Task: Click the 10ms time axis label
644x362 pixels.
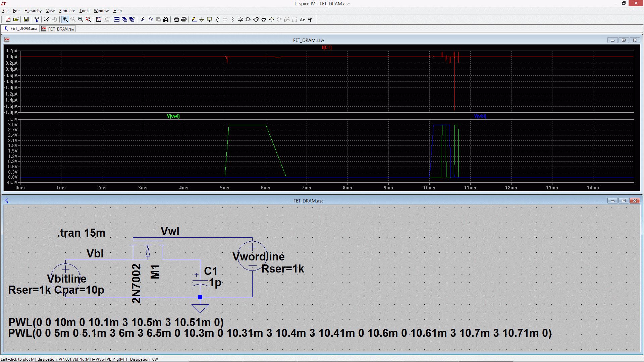Action: coord(429,188)
